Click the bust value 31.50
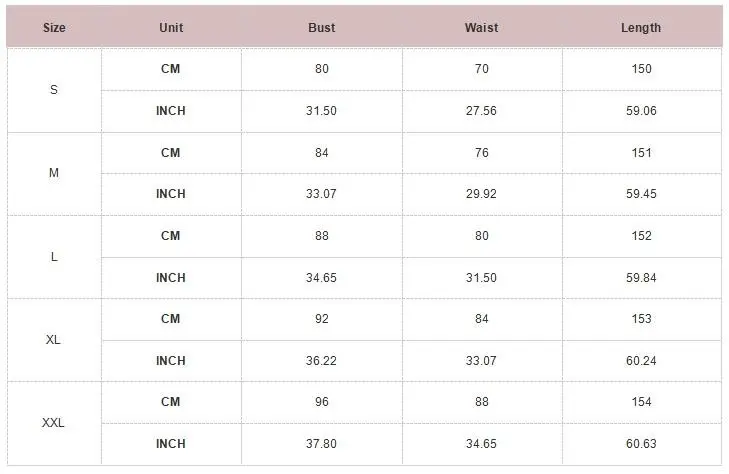Image resolution: width=729 pixels, height=474 pixels. click(321, 111)
